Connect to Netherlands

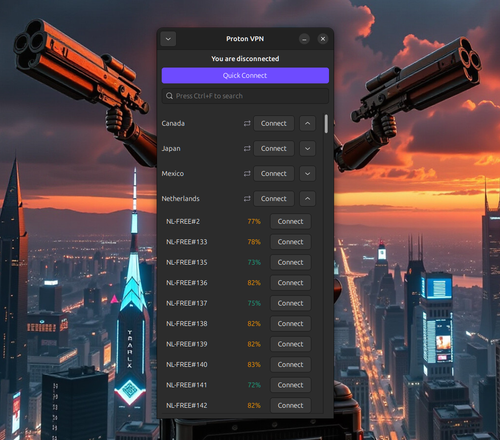click(274, 199)
